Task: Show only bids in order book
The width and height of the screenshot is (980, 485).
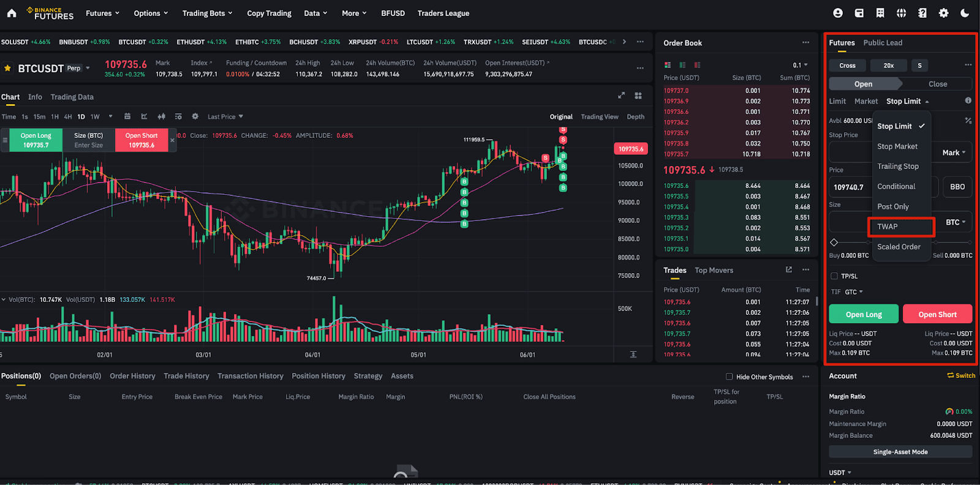Action: [682, 65]
